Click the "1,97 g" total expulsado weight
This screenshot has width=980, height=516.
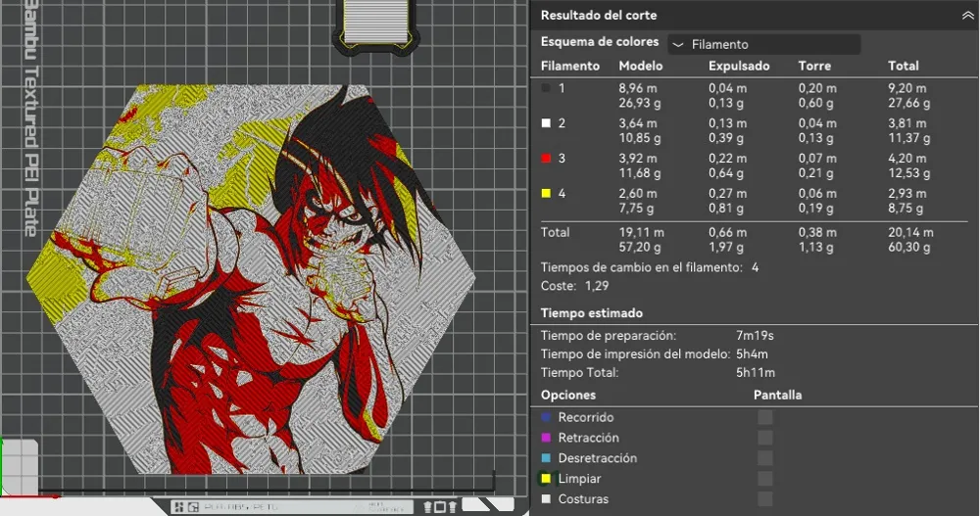tap(726, 248)
